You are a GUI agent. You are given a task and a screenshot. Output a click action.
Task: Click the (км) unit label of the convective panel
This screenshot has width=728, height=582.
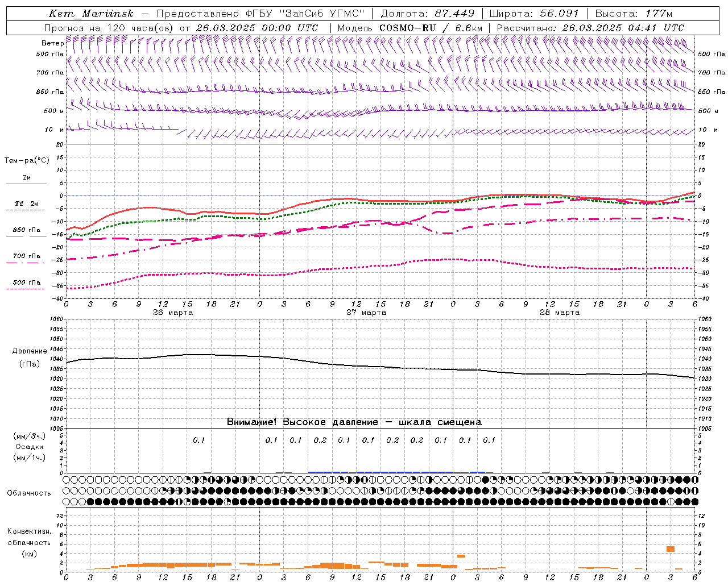coord(29,554)
